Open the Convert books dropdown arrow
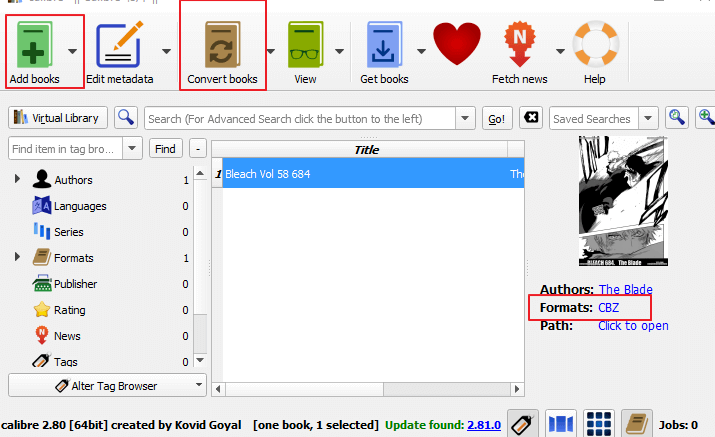Viewport: 715px width, 437px height. coord(270,51)
